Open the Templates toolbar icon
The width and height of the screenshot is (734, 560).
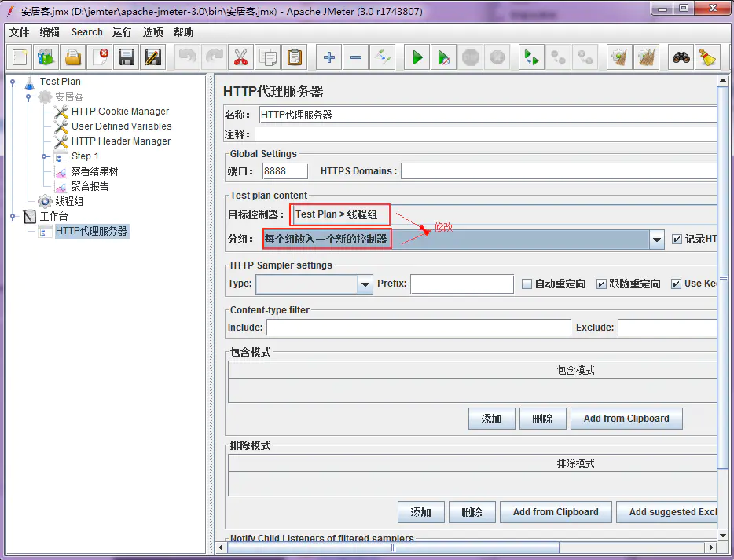tap(46, 57)
